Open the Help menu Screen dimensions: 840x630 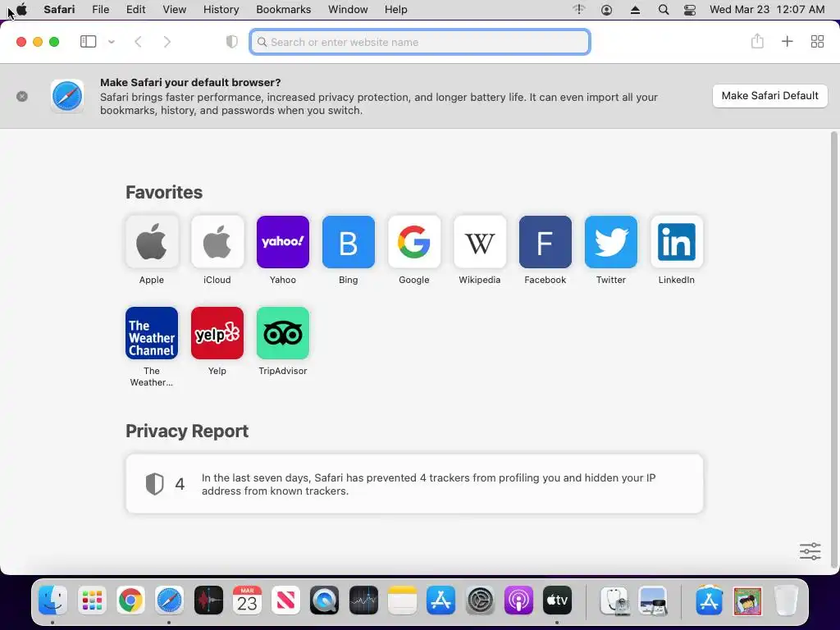(396, 10)
